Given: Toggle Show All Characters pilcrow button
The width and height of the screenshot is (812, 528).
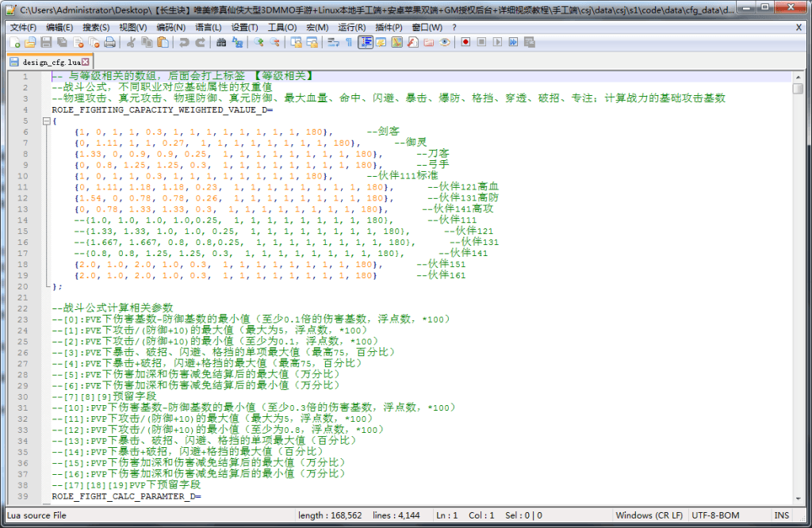Looking at the screenshot, I should click(x=348, y=42).
